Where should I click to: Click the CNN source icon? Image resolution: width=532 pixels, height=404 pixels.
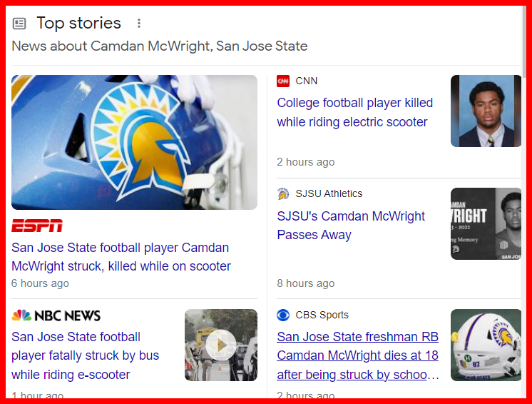coord(283,81)
